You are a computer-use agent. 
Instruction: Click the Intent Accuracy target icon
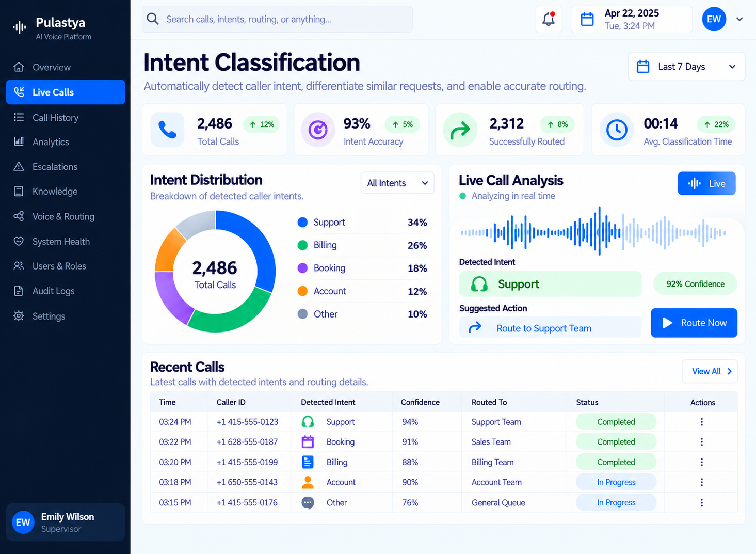318,130
